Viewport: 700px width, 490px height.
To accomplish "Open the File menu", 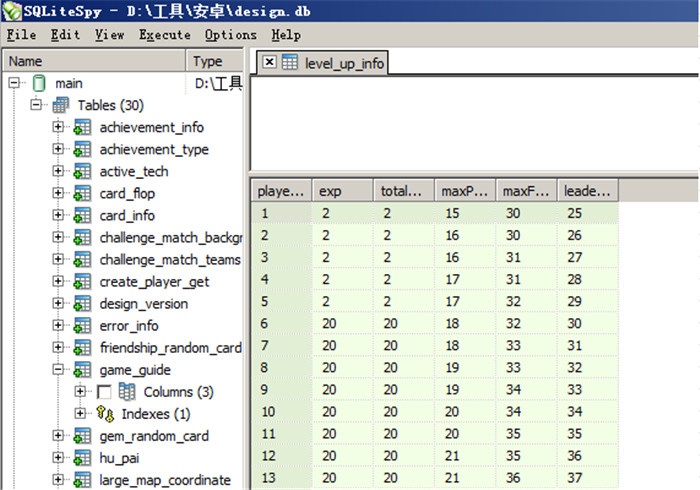I will tap(21, 35).
